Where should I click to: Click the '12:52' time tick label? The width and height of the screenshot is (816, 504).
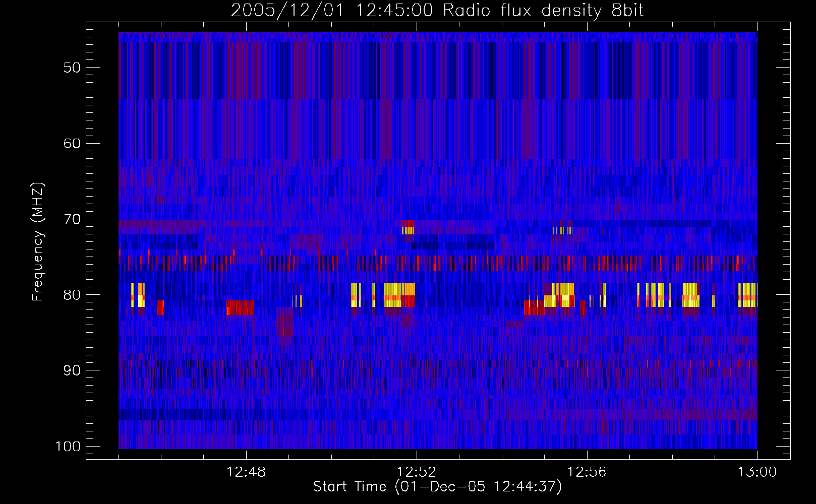417,472
